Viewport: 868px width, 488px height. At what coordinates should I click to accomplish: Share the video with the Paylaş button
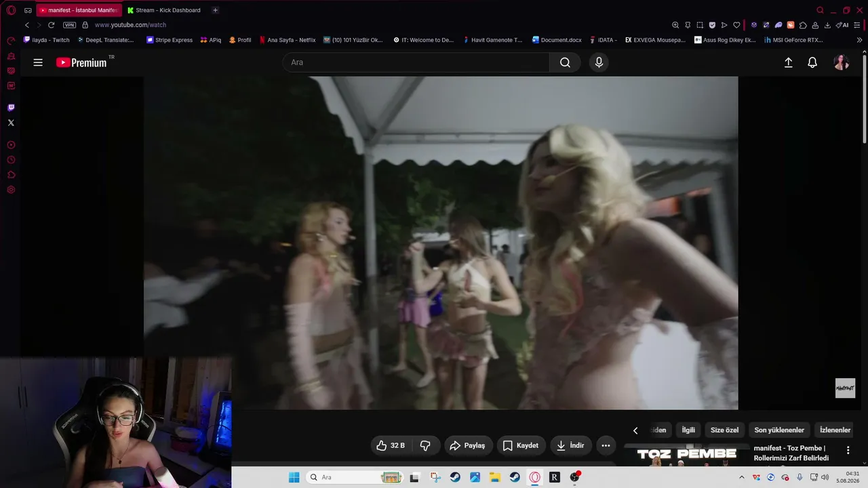pyautogui.click(x=468, y=445)
